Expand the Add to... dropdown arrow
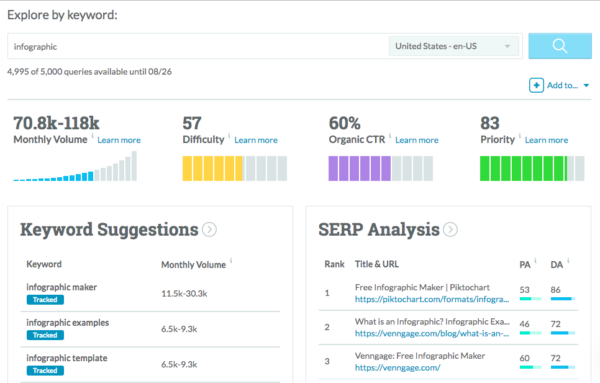Image resolution: width=600 pixels, height=383 pixels. [x=586, y=85]
